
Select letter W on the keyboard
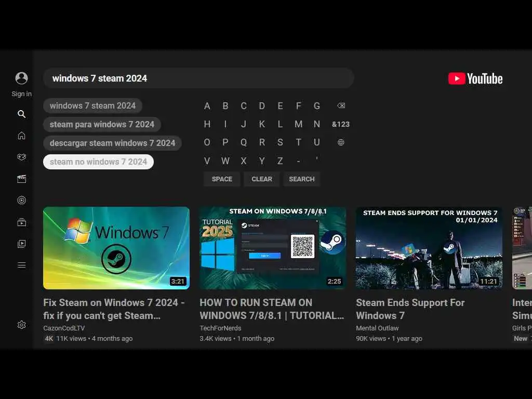[x=225, y=161]
